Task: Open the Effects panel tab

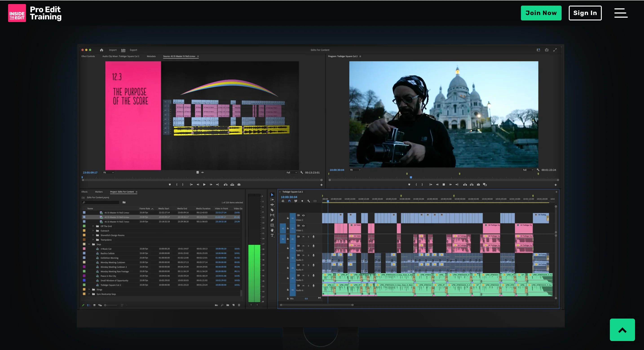Action: pyautogui.click(x=84, y=192)
